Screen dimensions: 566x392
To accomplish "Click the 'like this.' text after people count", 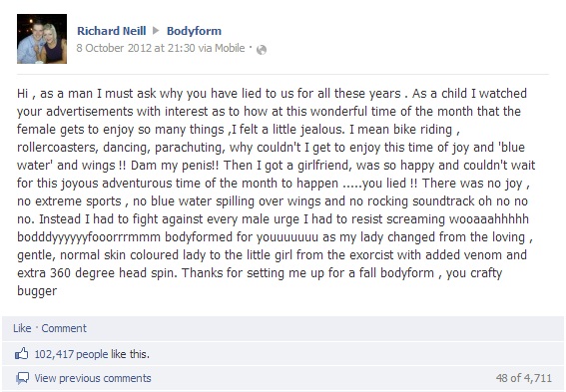I will pos(130,354).
